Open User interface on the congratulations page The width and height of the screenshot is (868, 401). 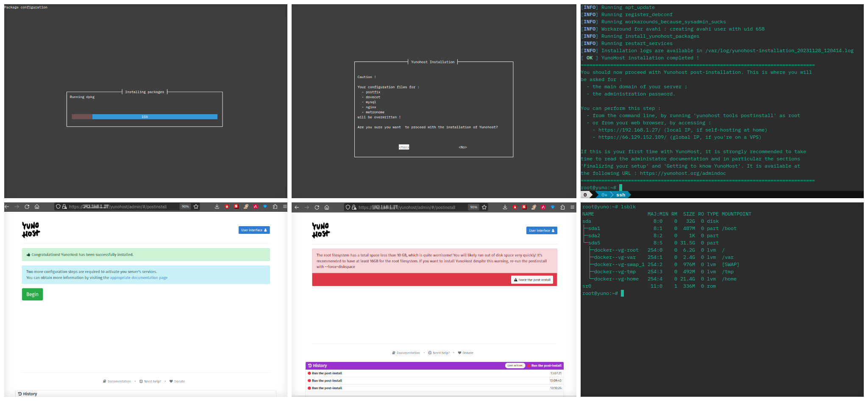click(x=254, y=230)
